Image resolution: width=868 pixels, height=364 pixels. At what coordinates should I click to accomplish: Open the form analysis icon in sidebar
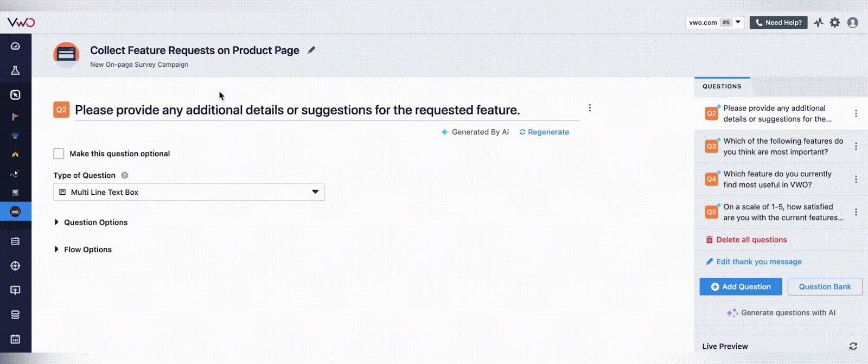(x=15, y=193)
